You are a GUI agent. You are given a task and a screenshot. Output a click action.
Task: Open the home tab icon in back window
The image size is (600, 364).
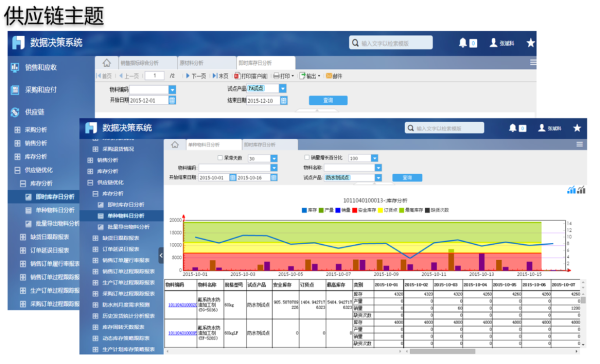click(107, 63)
